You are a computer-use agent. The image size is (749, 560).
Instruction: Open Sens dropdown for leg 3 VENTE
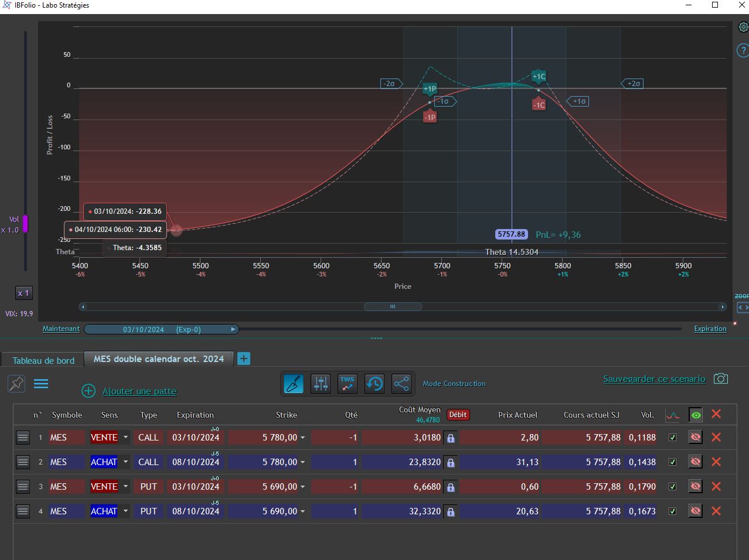(125, 486)
